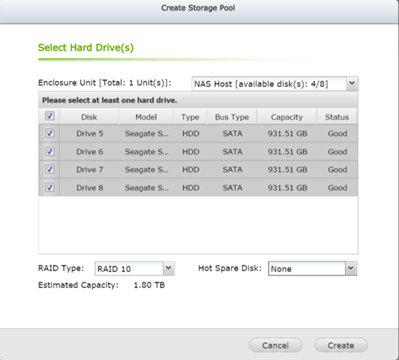Expand the RAID Type dropdown arrow
Viewport: 399px width, 360px height.
pyautogui.click(x=169, y=268)
